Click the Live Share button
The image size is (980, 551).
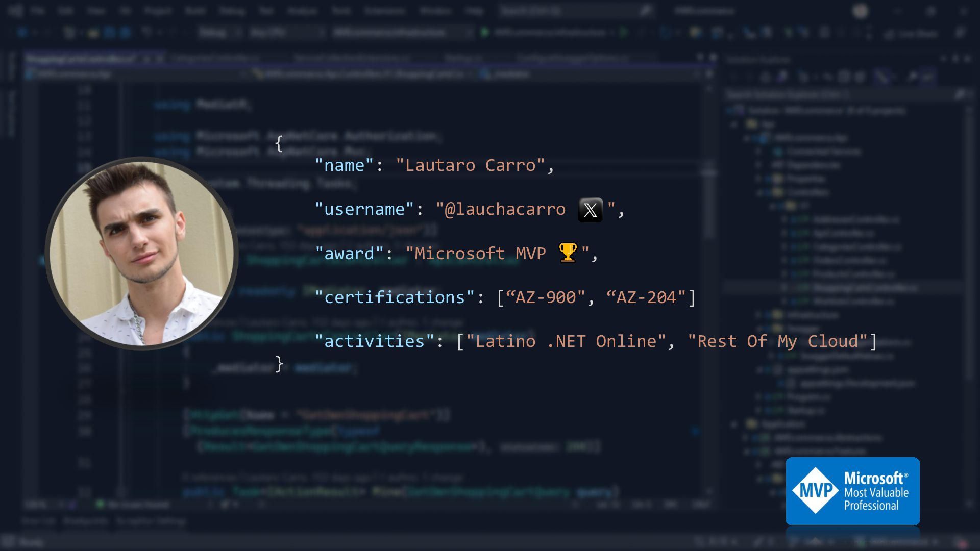pos(912,34)
